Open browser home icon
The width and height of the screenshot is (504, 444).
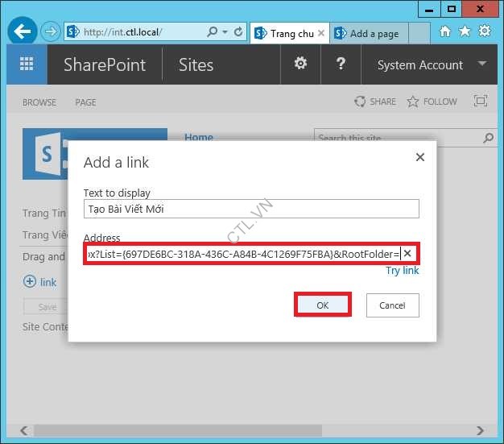tap(445, 31)
